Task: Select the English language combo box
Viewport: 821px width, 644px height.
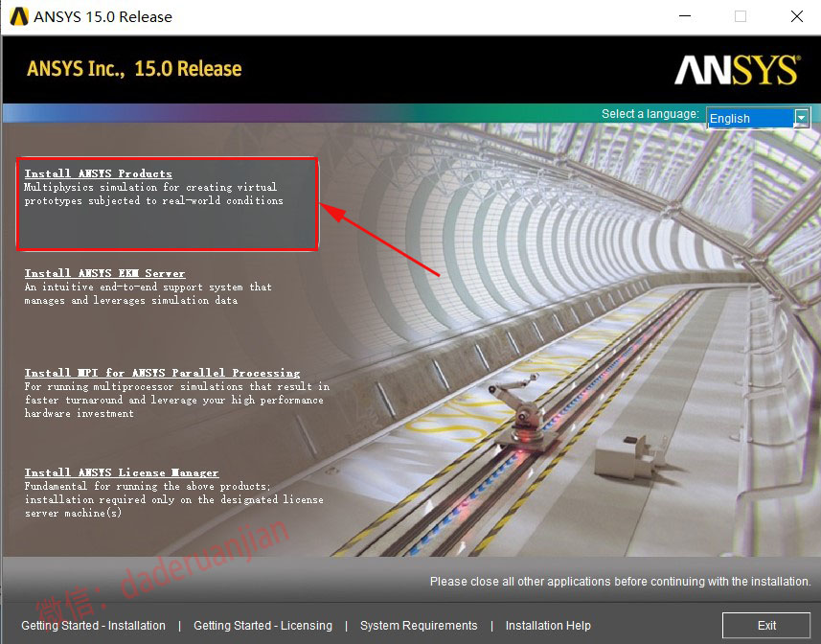Action: click(758, 118)
